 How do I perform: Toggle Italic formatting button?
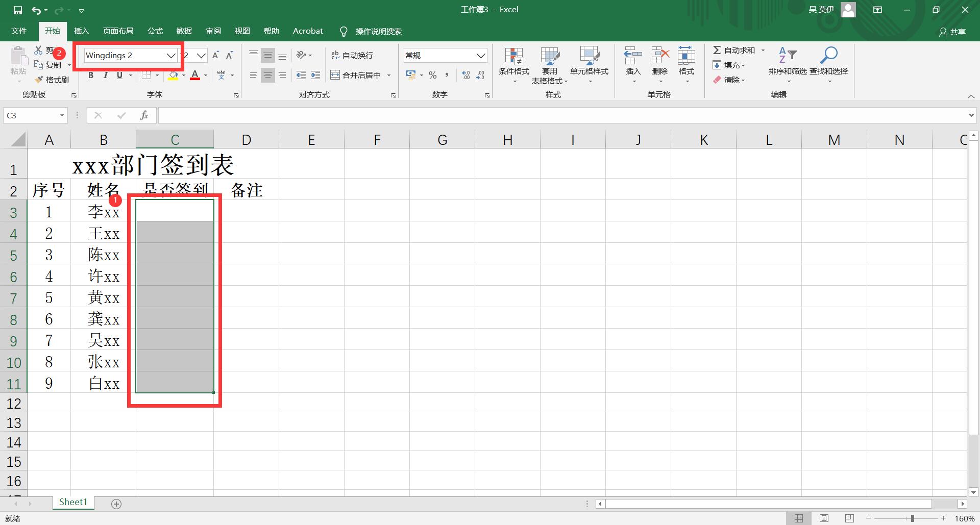click(105, 75)
